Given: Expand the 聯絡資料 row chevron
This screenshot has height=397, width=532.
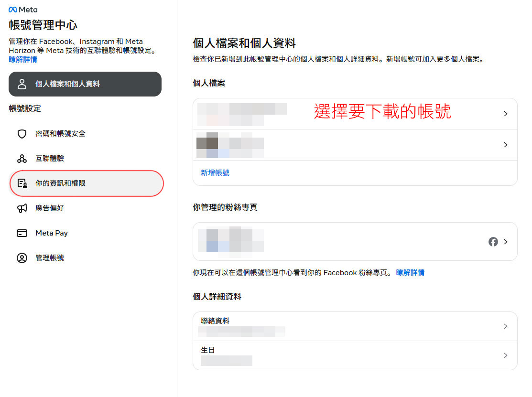Looking at the screenshot, I should coord(506,326).
